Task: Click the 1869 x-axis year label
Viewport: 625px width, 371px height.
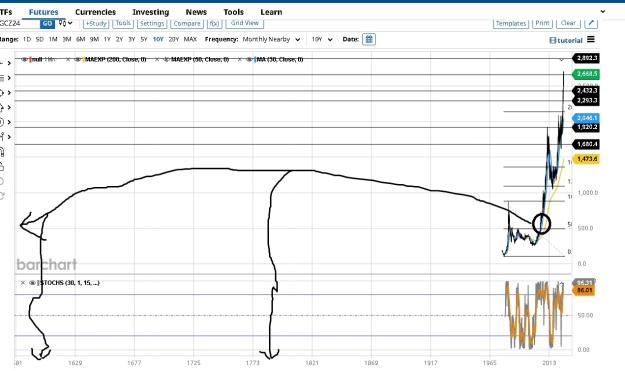Action: click(371, 363)
